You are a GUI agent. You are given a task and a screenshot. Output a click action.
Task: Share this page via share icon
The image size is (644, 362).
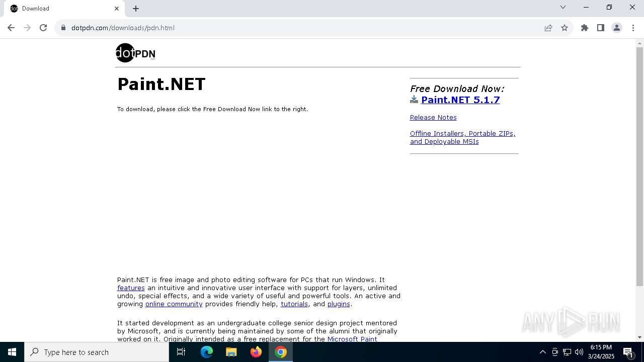pos(548,28)
